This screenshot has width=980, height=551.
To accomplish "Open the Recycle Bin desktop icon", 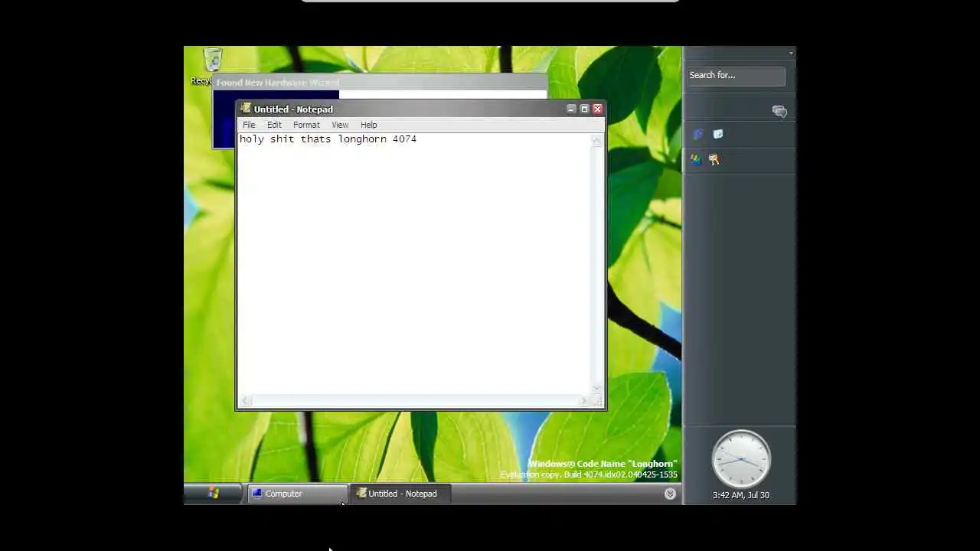I will (212, 60).
